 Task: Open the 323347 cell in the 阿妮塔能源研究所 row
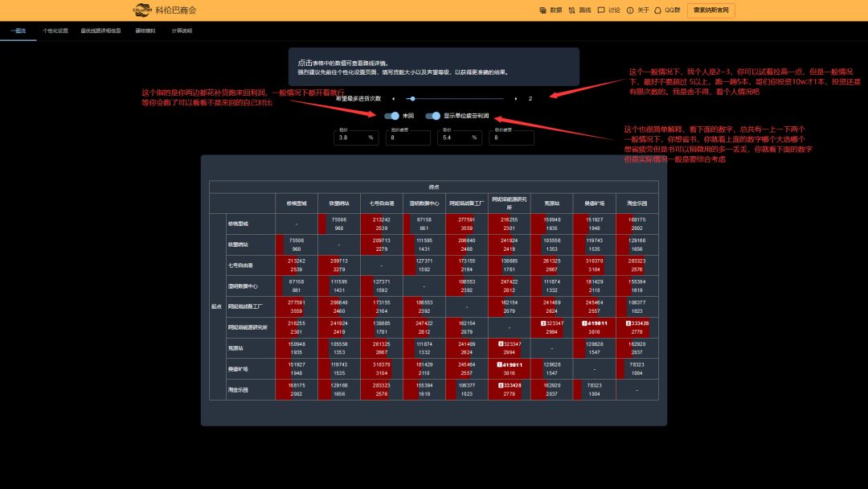pos(552,327)
